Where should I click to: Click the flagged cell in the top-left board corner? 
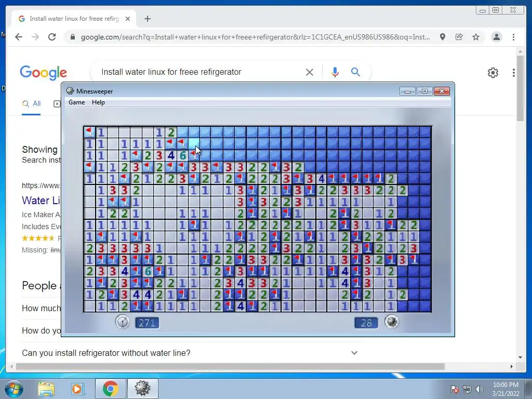pyautogui.click(x=89, y=132)
